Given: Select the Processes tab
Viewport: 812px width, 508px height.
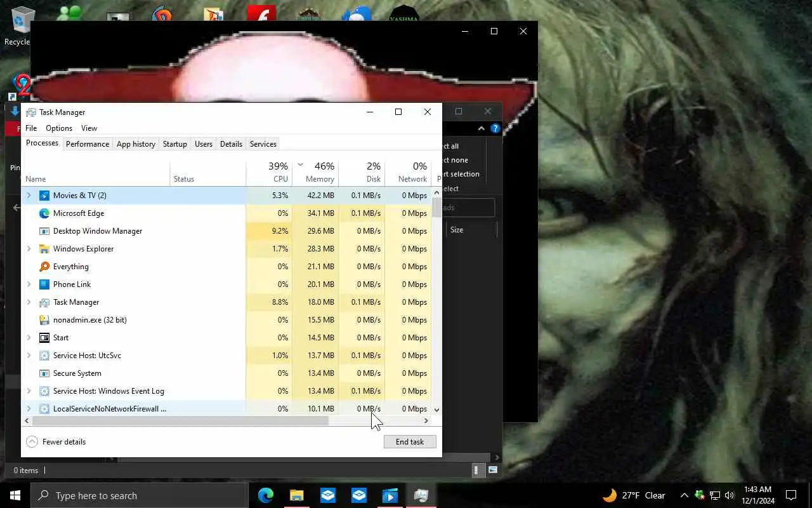Looking at the screenshot, I should pos(43,144).
